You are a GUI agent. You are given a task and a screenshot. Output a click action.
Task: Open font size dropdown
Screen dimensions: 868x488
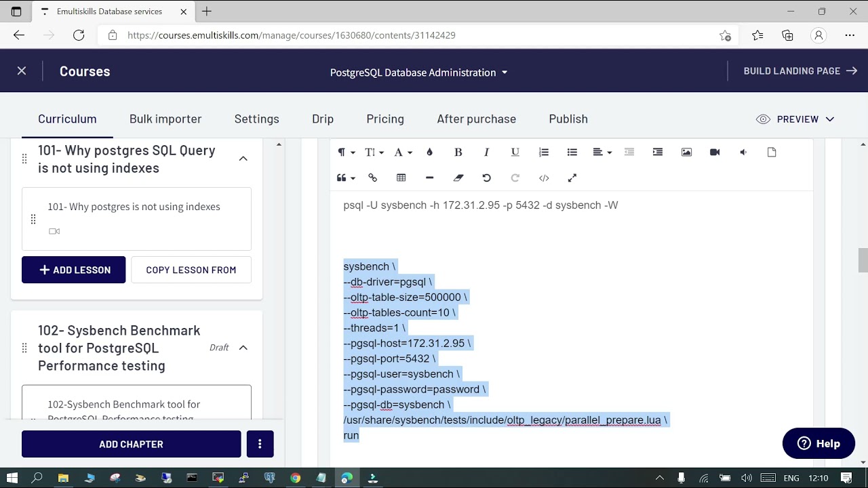click(x=374, y=152)
